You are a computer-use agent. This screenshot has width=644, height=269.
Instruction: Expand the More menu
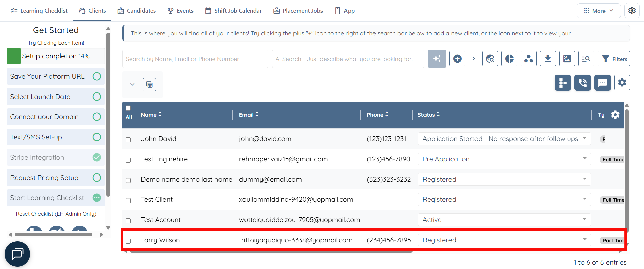point(598,11)
